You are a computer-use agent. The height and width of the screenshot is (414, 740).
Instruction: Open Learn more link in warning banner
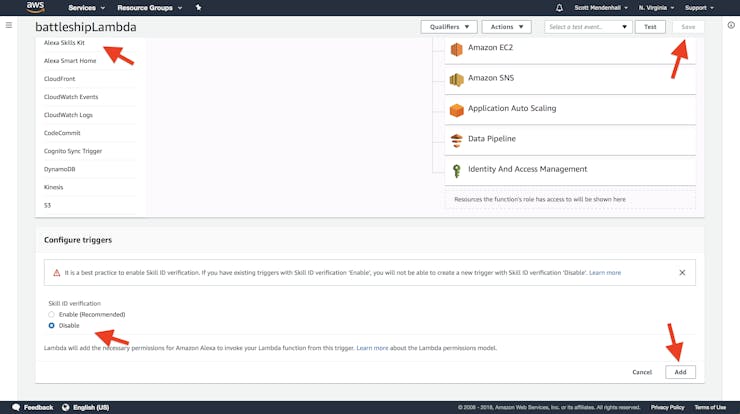(x=605, y=272)
